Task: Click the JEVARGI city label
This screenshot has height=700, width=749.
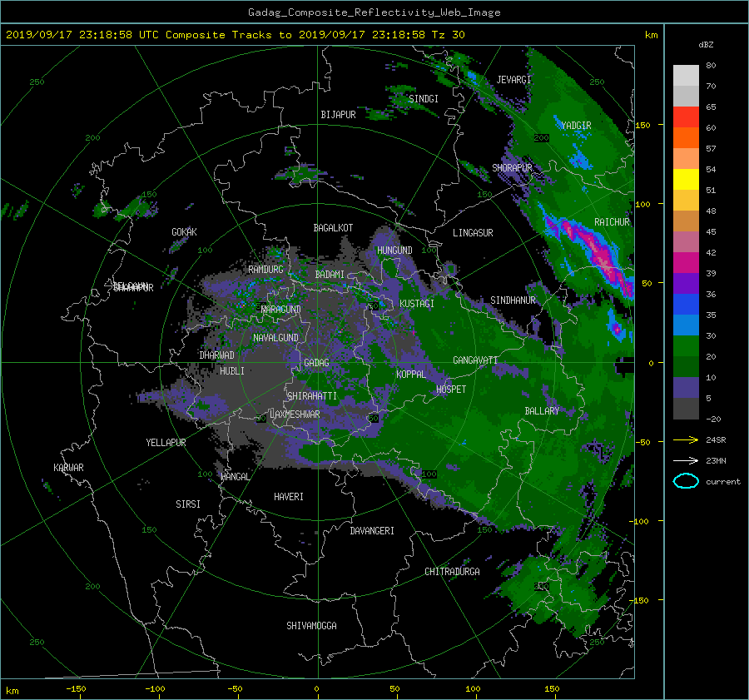Action: click(x=513, y=79)
